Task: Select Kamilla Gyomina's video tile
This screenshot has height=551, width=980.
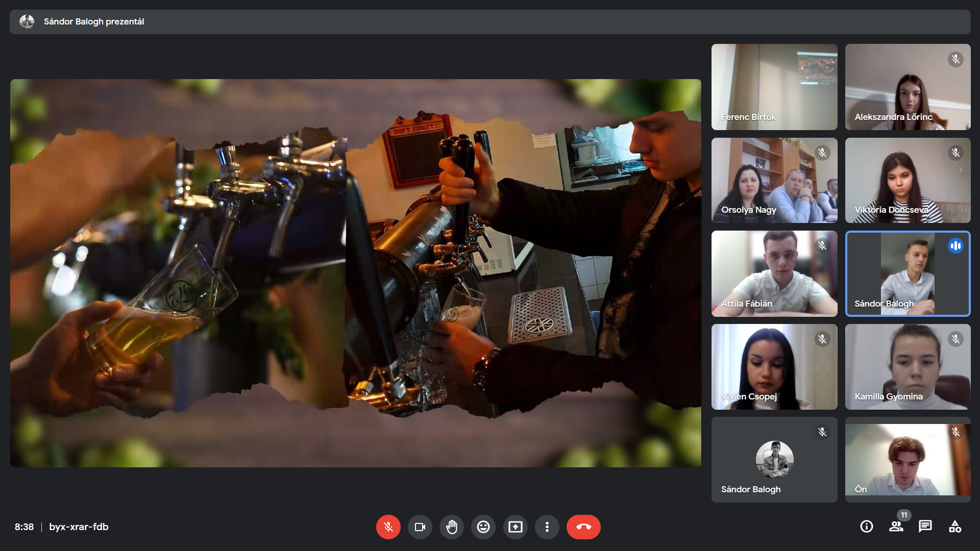Action: [908, 366]
